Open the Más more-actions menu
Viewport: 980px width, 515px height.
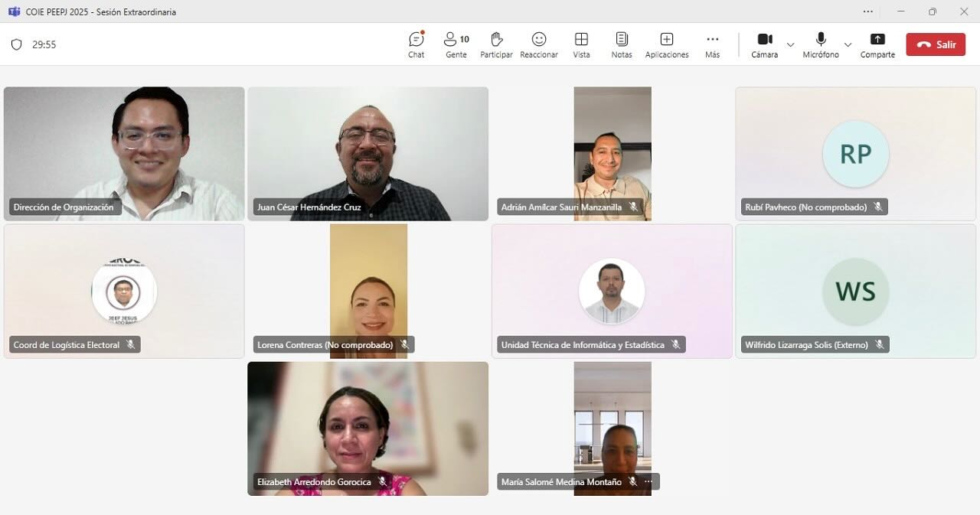[712, 44]
